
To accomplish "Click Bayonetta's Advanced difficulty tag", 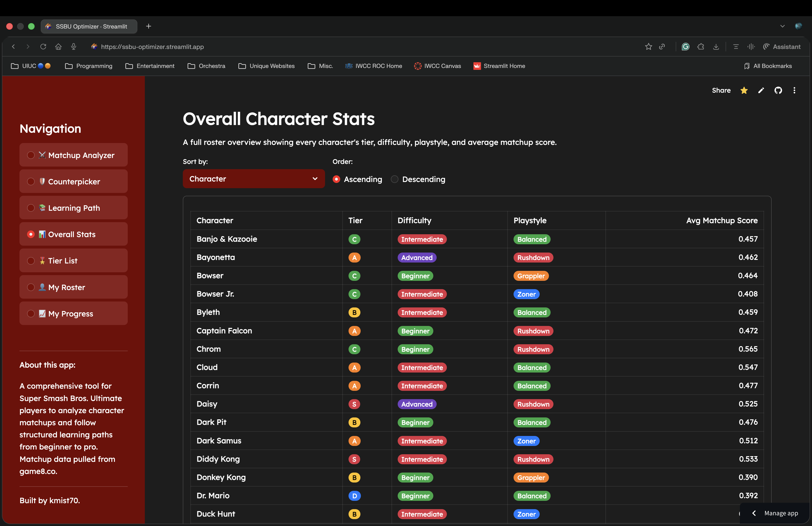I will pyautogui.click(x=417, y=258).
